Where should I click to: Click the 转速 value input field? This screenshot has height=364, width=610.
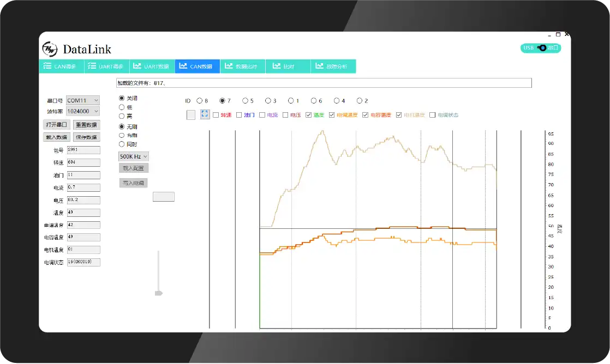pyautogui.click(x=83, y=162)
